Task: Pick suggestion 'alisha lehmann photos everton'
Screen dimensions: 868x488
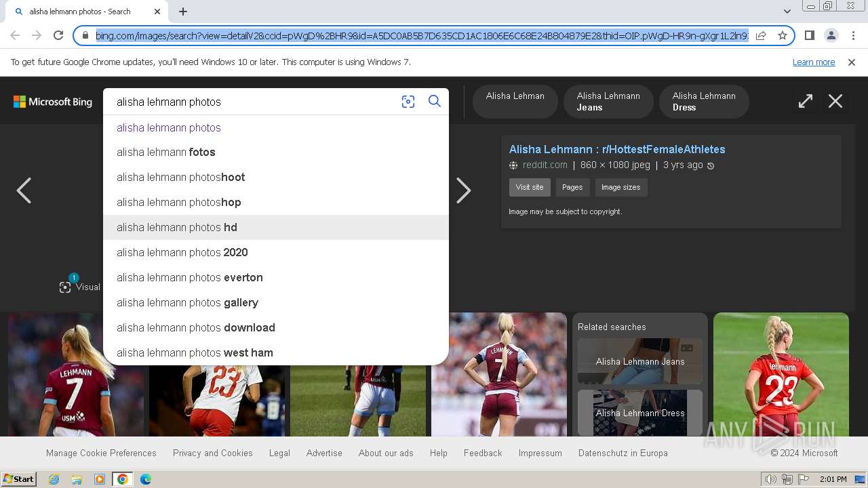Action: (x=276, y=278)
